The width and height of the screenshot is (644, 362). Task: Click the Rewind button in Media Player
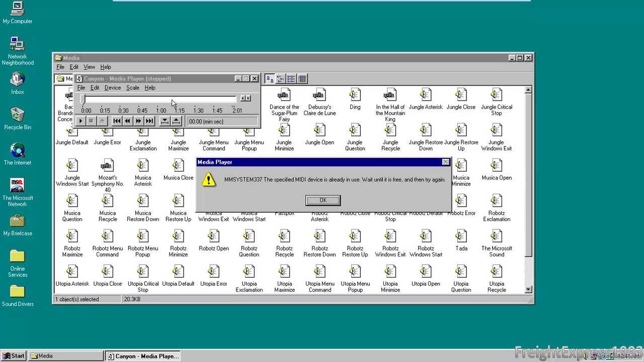128,121
